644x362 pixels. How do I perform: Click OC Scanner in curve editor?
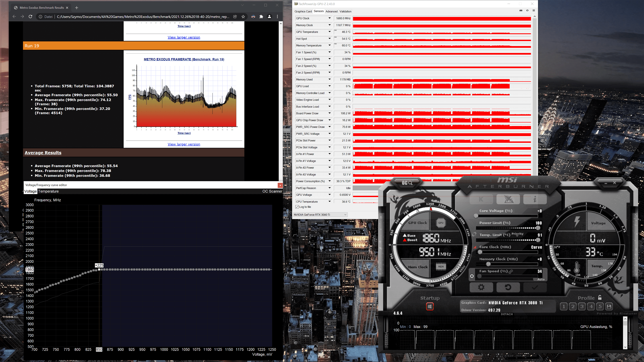click(x=272, y=191)
